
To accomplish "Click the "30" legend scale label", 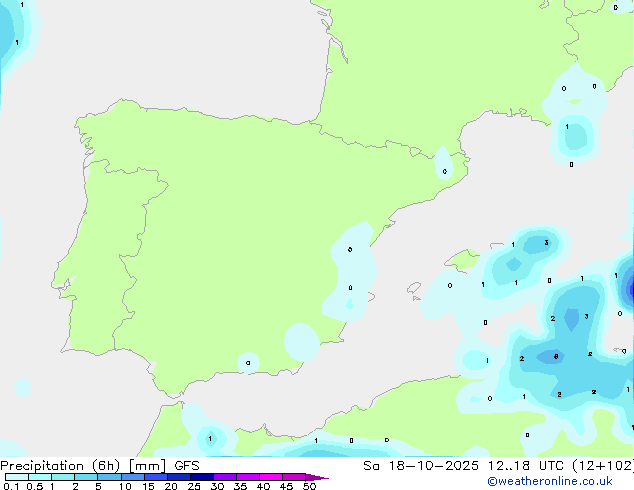I will click(217, 486).
